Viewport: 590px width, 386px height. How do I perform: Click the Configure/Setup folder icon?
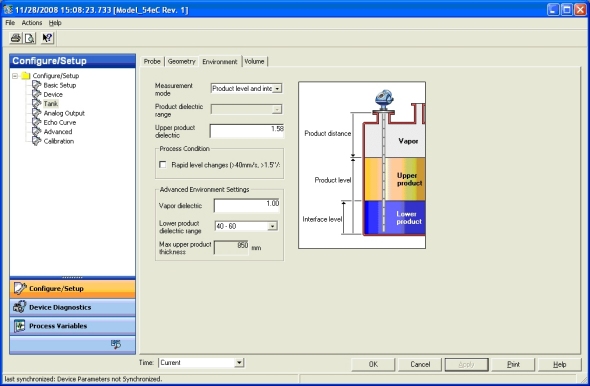pos(26,76)
